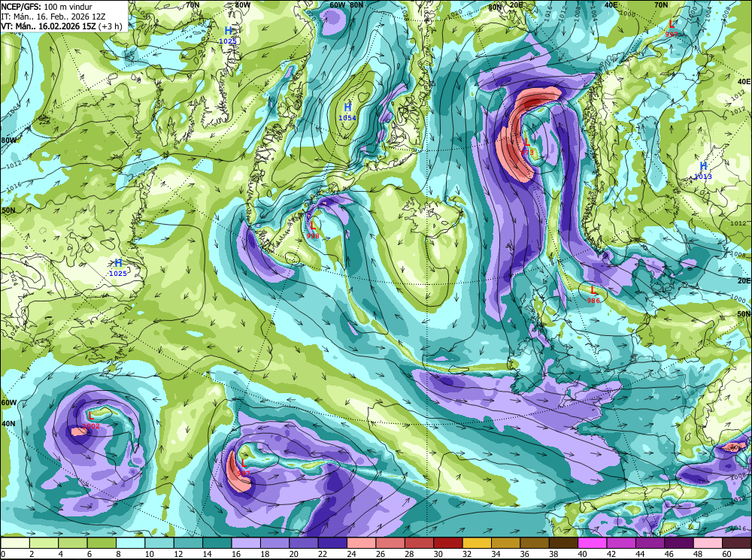Click the "IT: Mán.. 16. Feb.. 2026 12Z" line
The height and width of the screenshot is (560, 752).
[53, 16]
